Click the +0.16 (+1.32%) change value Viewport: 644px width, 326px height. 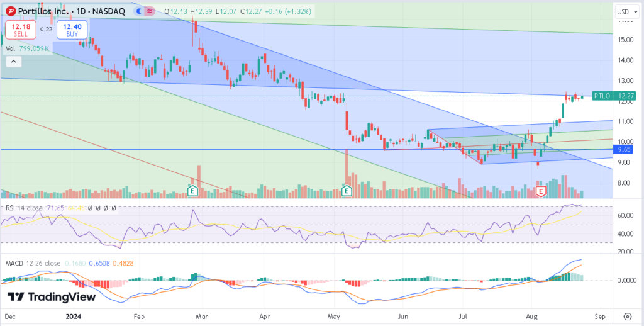click(289, 12)
